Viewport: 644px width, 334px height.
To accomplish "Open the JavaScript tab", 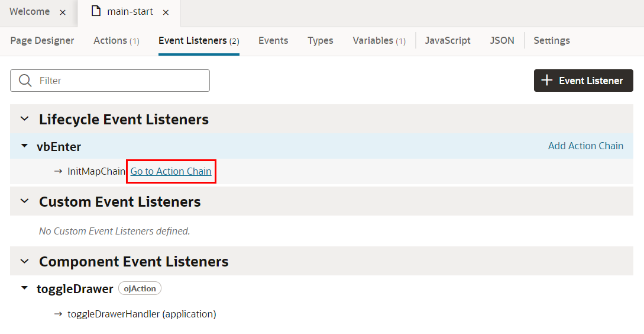I will click(448, 40).
